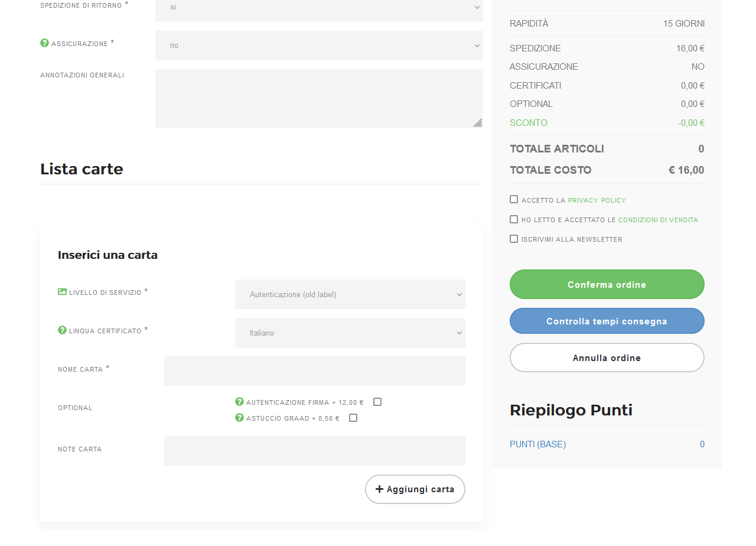Click the Assicurazione help question-mark icon

pos(44,43)
